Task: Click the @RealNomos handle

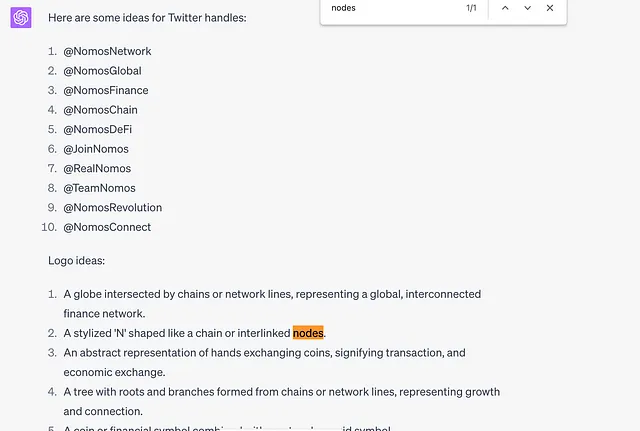Action: (97, 169)
